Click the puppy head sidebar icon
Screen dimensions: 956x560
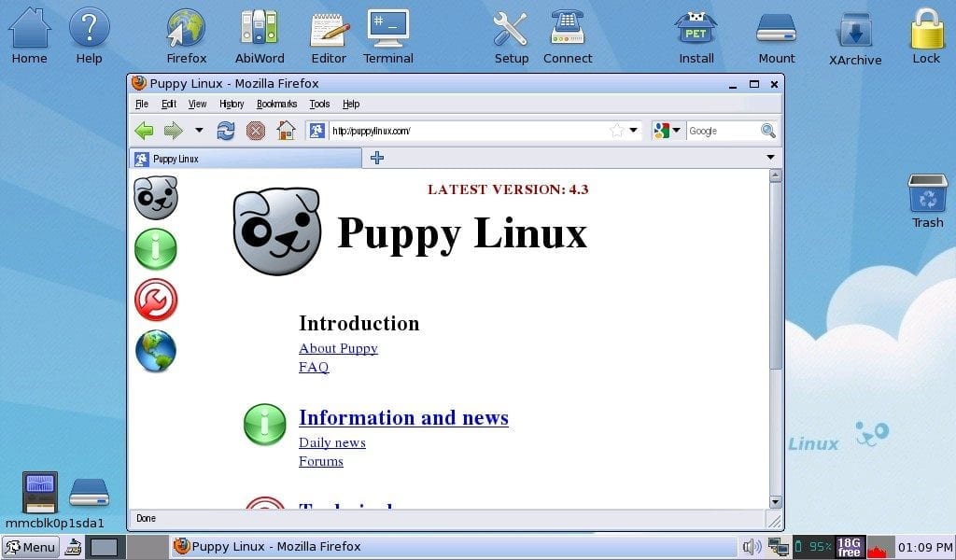[x=156, y=198]
